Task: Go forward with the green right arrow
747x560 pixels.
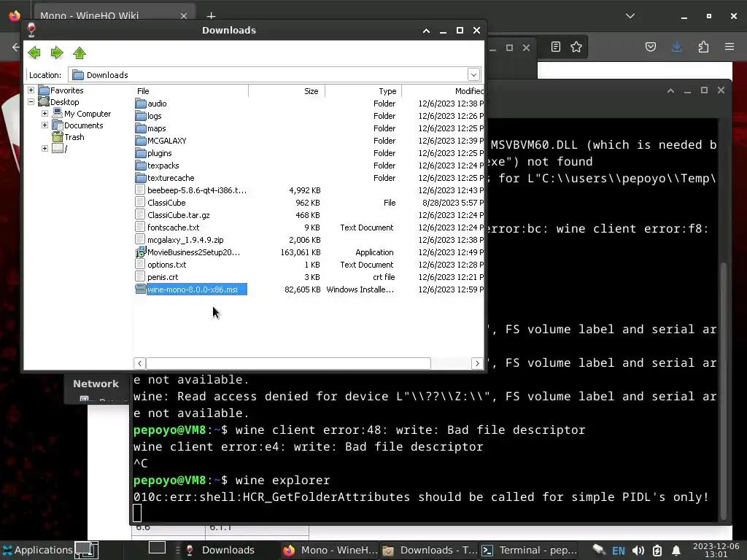Action: (57, 52)
